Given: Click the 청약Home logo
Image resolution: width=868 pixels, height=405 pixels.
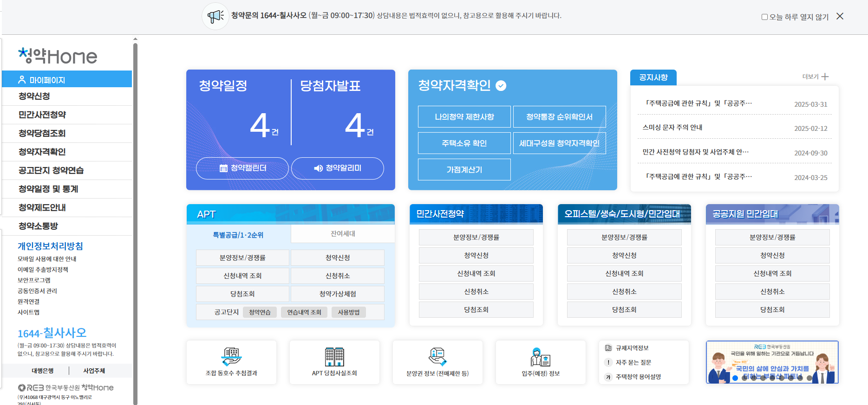Looking at the screenshot, I should [x=58, y=56].
